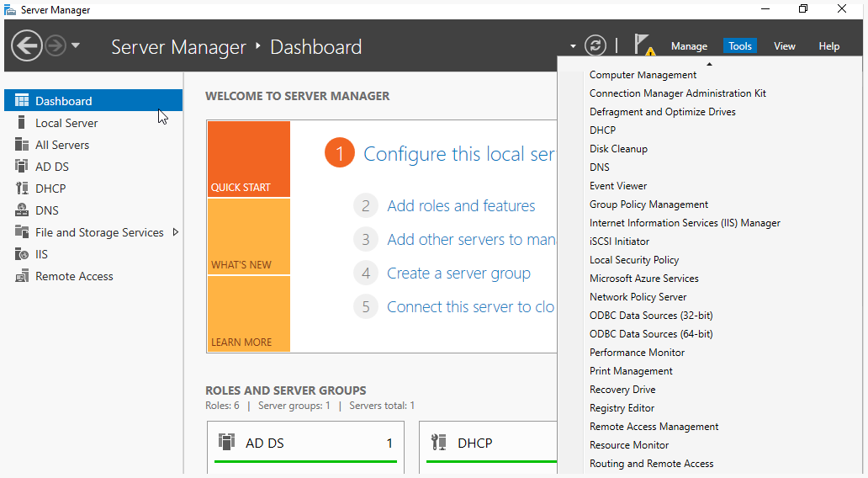
Task: Click Connect this server to cloud link
Action: pyautogui.click(x=470, y=307)
